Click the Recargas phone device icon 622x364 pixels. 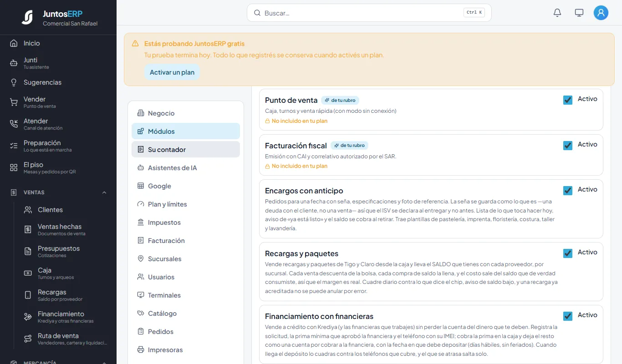click(x=28, y=295)
